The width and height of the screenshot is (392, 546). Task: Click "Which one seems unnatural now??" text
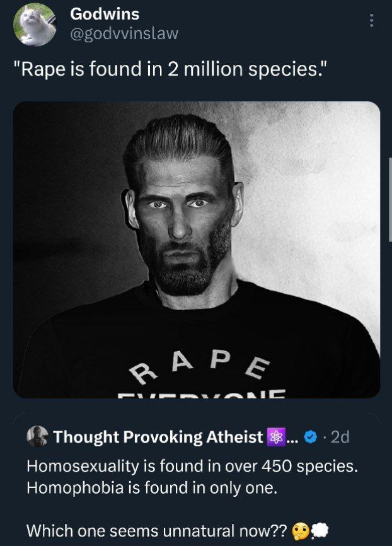click(156, 531)
